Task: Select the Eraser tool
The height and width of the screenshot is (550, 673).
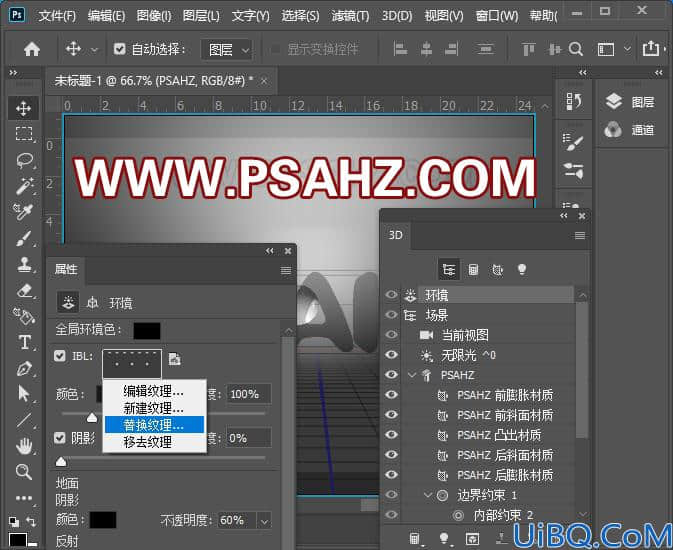Action: [25, 291]
